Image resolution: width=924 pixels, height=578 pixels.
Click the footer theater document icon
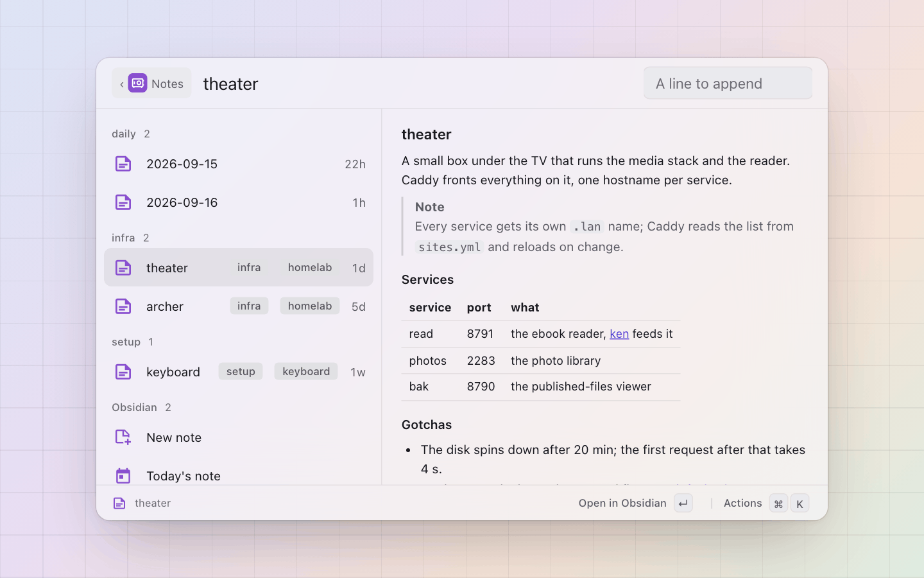click(x=119, y=504)
